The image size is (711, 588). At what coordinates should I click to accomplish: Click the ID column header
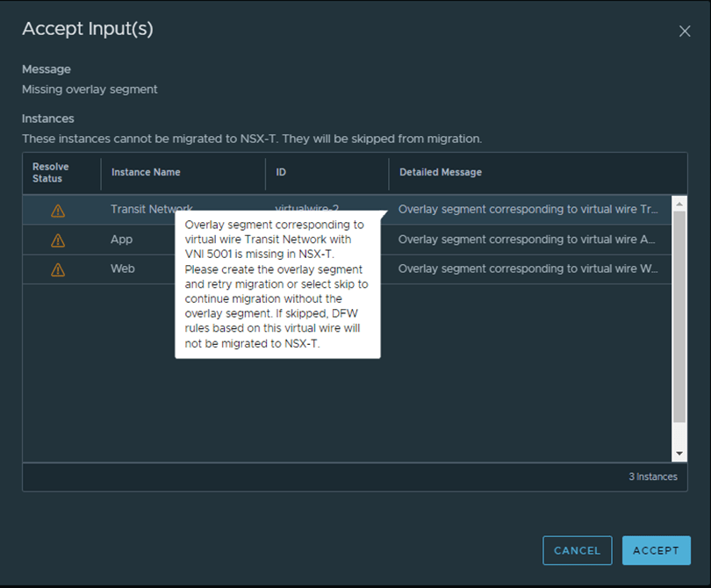281,173
